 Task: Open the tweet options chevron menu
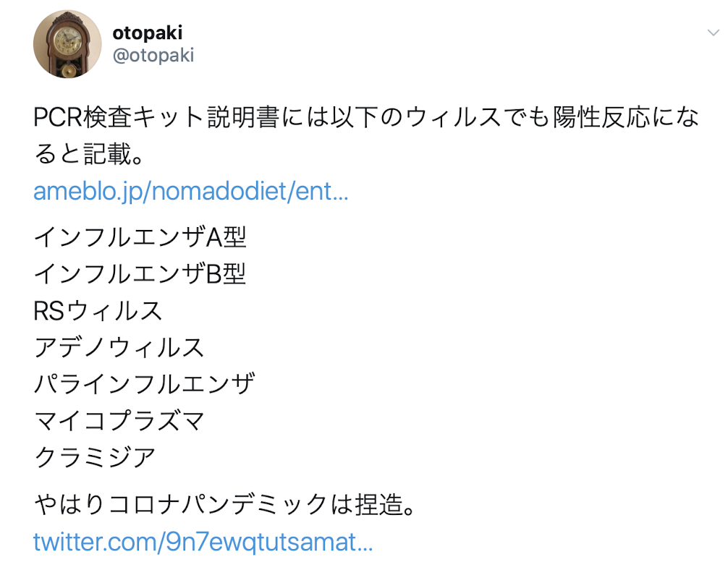coord(713,33)
